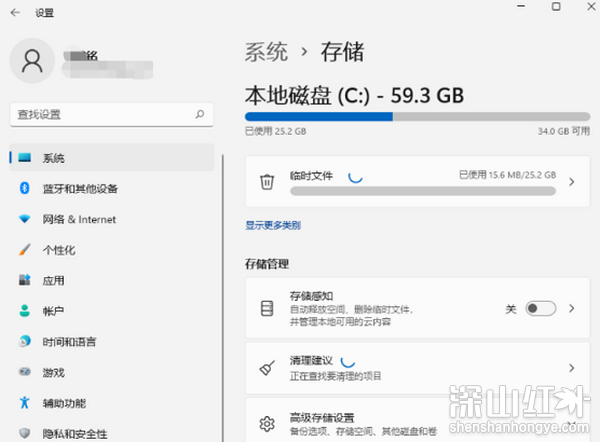
Task: Open 蓝牙和其他设备 settings page
Action: point(111,188)
